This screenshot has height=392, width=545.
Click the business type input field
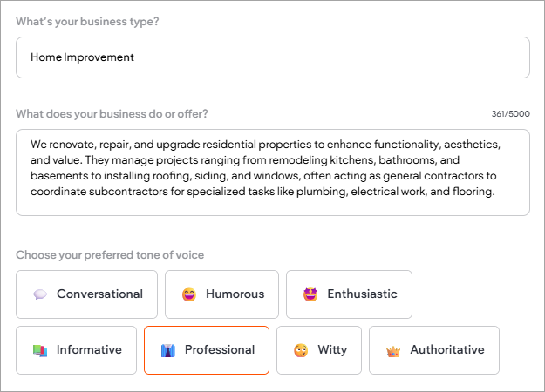click(349, 57)
